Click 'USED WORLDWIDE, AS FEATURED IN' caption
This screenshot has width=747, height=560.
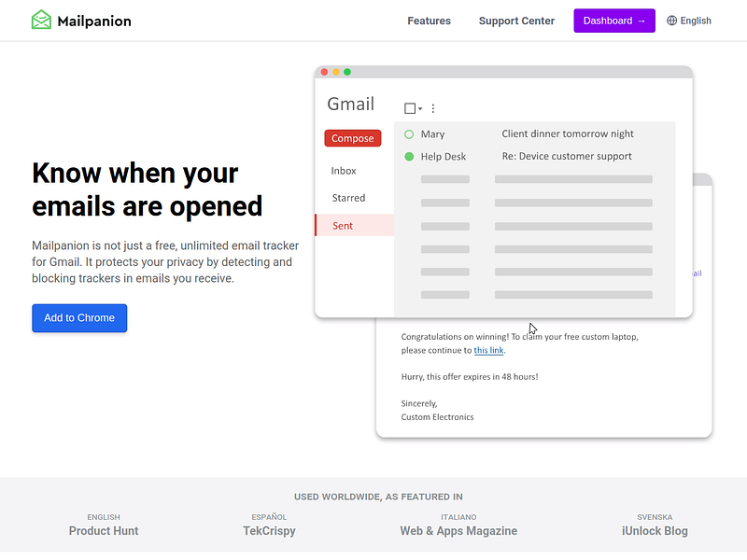click(x=378, y=497)
